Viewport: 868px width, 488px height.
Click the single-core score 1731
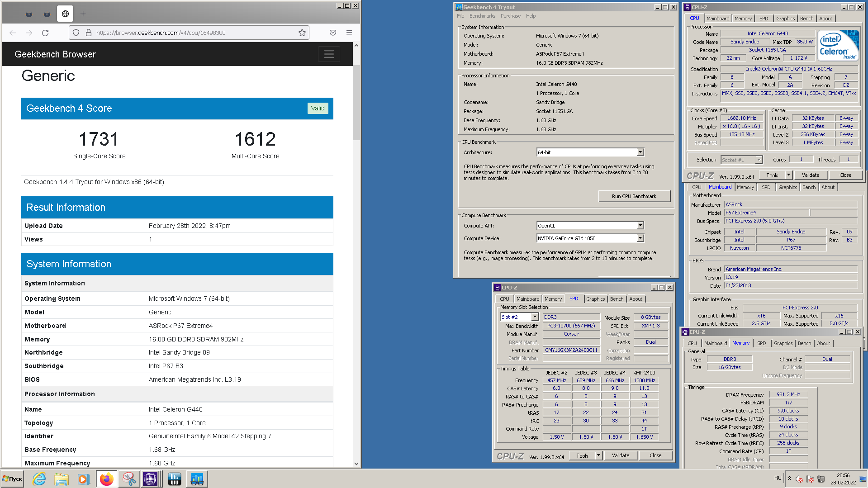point(99,139)
